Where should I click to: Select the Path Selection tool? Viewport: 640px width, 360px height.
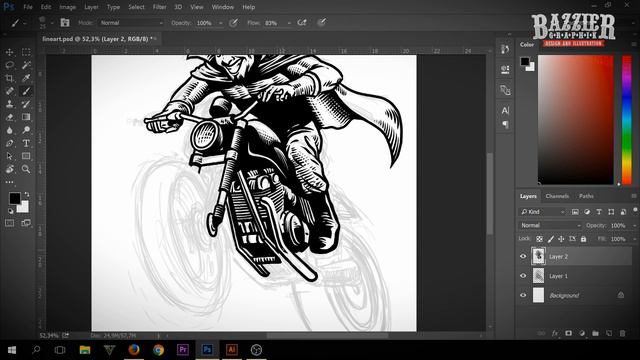click(x=9, y=156)
